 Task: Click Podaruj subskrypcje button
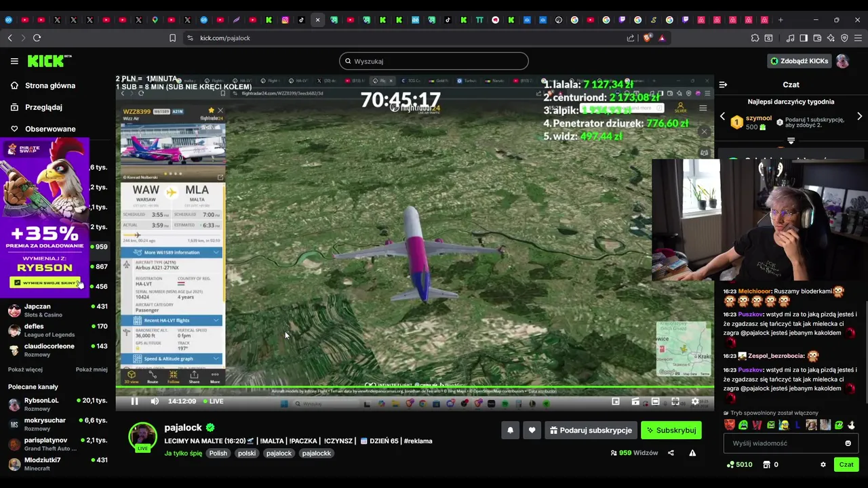pyautogui.click(x=591, y=430)
